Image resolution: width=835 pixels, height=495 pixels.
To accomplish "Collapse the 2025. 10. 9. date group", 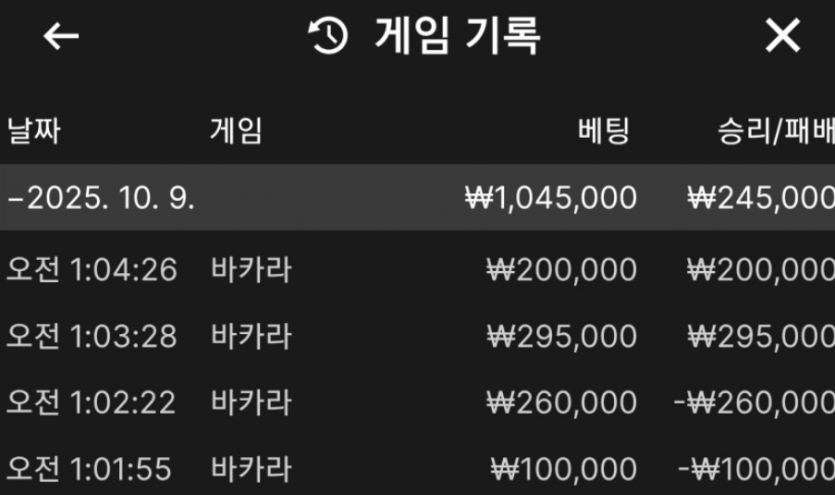I will click(x=100, y=197).
